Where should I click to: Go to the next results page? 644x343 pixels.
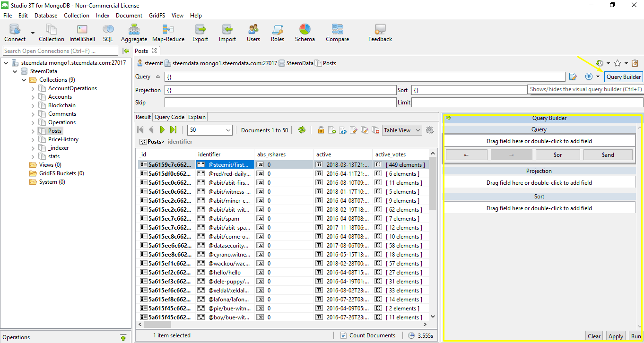pos(162,130)
